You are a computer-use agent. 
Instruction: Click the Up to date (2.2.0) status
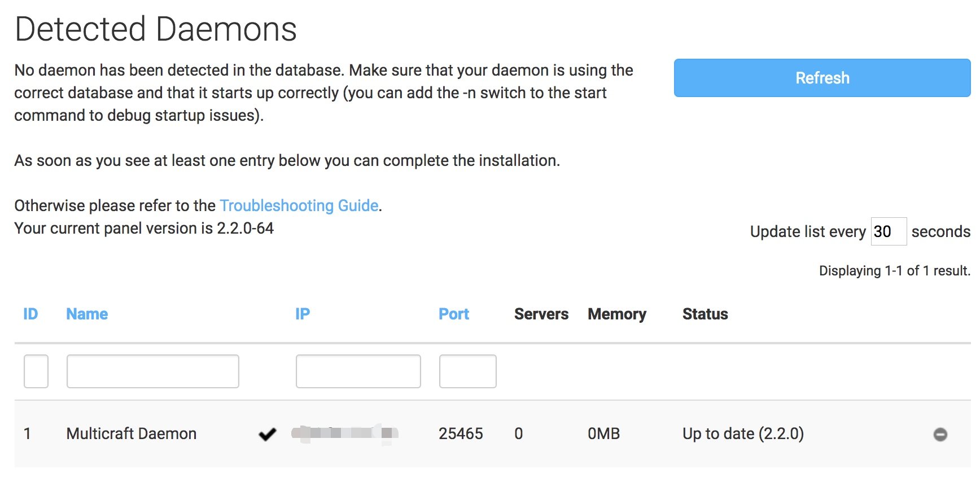pyautogui.click(x=743, y=433)
